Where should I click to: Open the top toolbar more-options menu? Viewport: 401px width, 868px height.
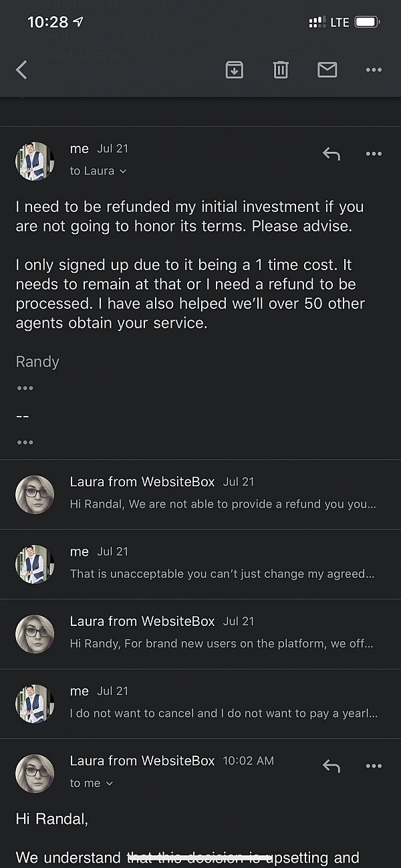pos(374,70)
